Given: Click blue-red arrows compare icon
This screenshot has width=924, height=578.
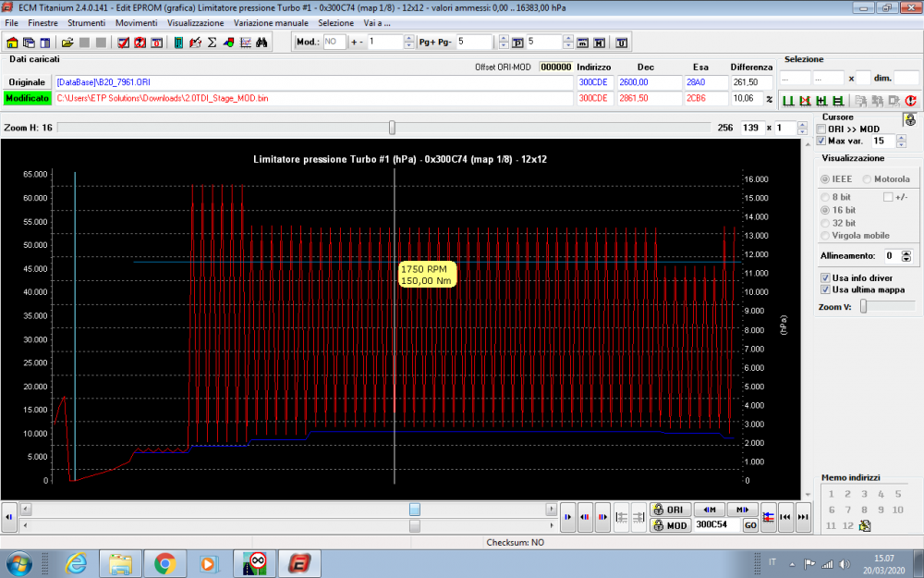Looking at the screenshot, I should [x=769, y=517].
